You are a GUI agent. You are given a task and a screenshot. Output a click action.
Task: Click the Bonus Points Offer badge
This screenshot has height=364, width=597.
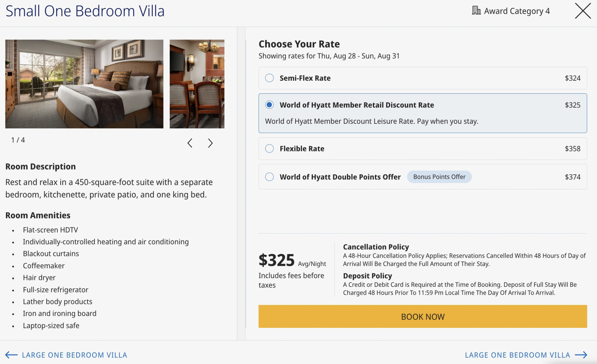click(x=439, y=177)
